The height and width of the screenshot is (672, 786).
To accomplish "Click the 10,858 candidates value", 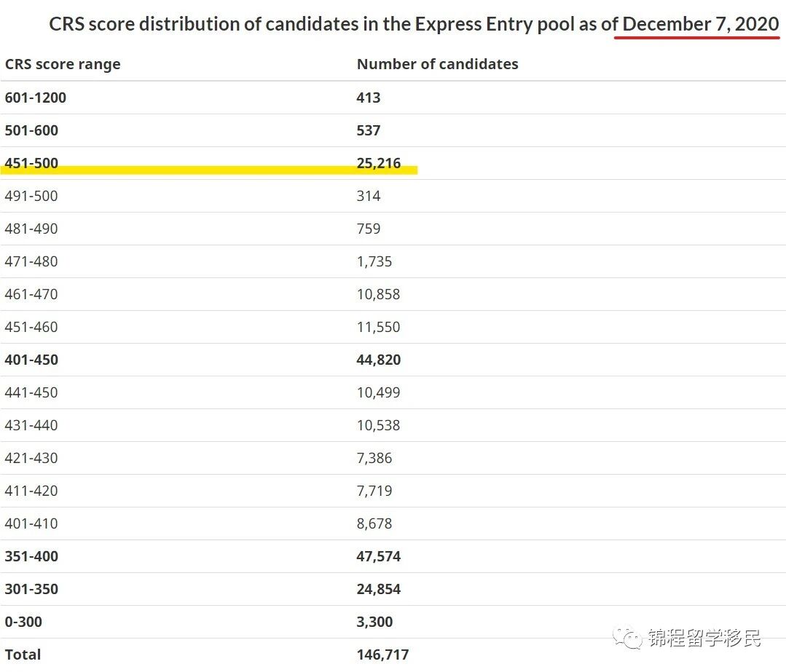I will (x=378, y=294).
